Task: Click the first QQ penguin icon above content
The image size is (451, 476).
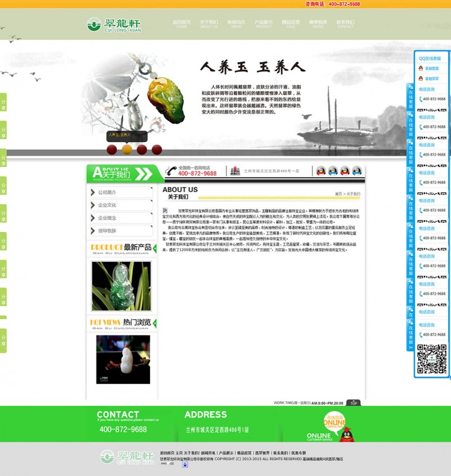Action: click(x=321, y=171)
